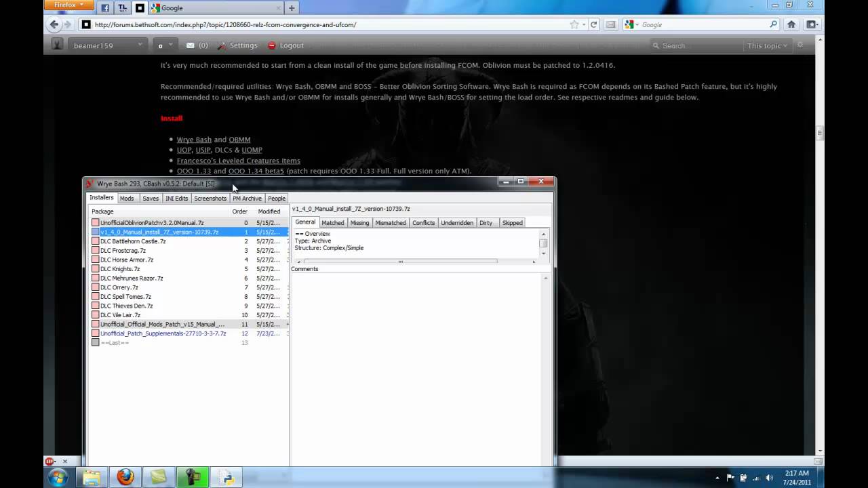Open forum messages envelope icon

click(191, 45)
